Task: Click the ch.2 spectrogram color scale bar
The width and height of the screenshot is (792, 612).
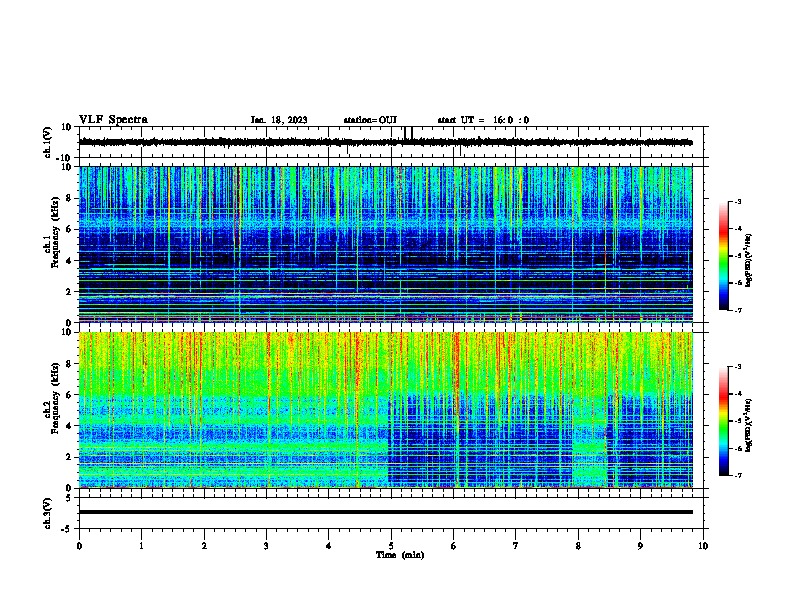Action: click(724, 421)
